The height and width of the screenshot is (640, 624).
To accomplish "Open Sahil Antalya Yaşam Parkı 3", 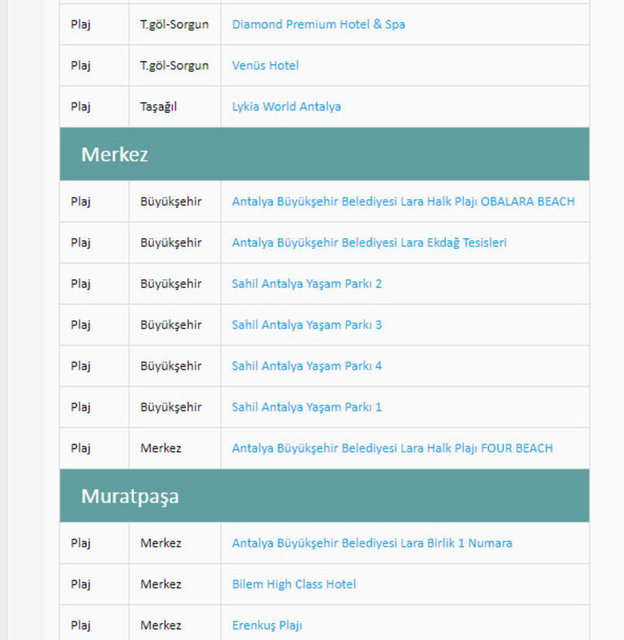I will 306,324.
